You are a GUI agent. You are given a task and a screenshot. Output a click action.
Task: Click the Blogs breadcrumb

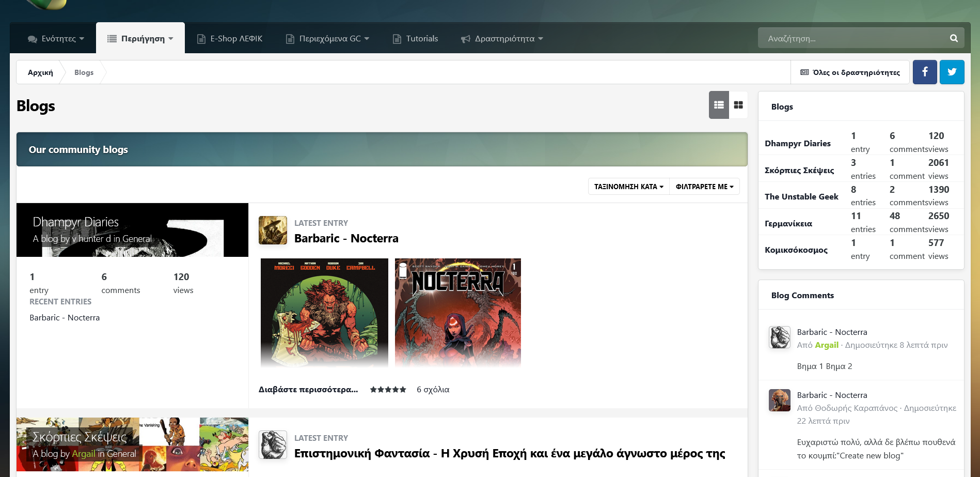(84, 72)
